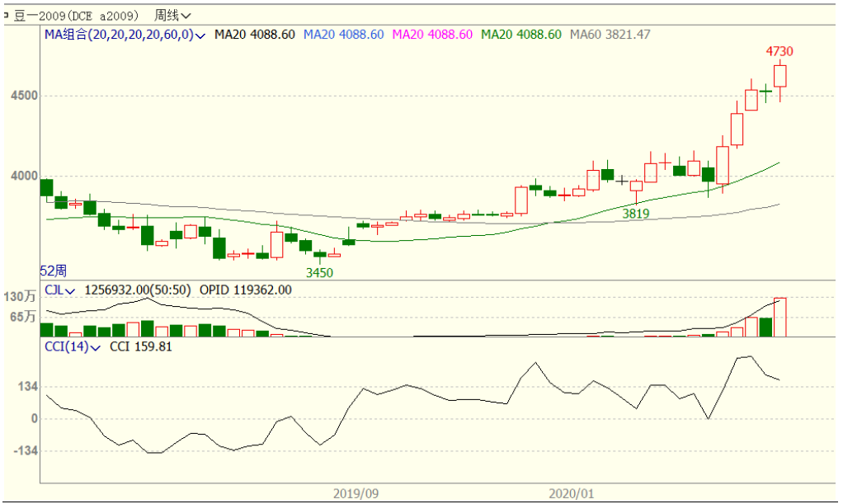Click the -134 CCI axis label
The image size is (843, 504).
click(26, 450)
